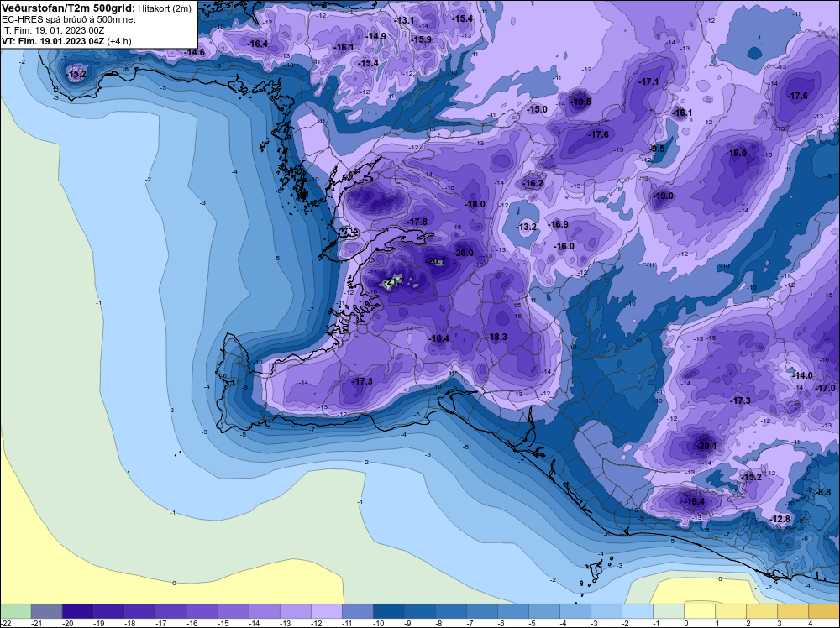The height and width of the screenshot is (628, 840).
Task: Click the -19.5 temperature label
Action: coord(581,102)
